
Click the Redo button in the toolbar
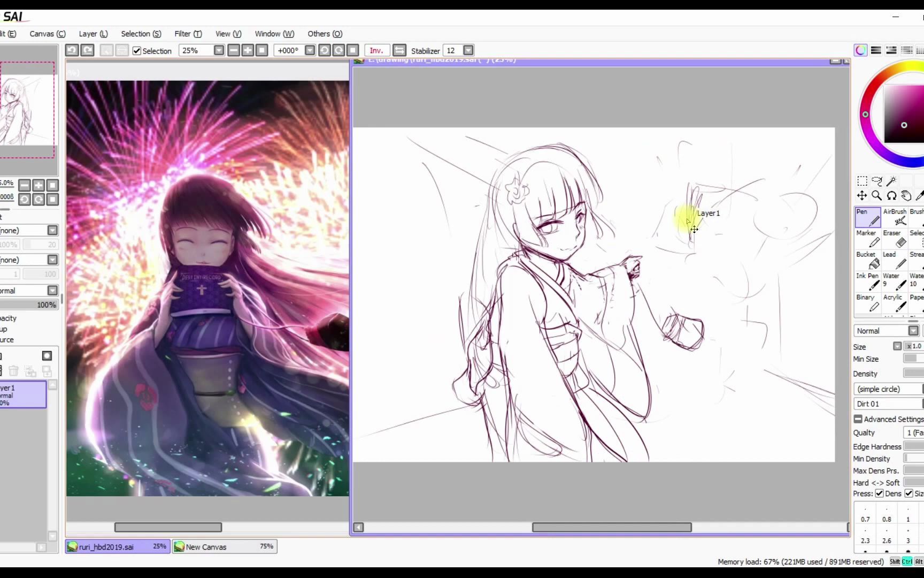(87, 50)
